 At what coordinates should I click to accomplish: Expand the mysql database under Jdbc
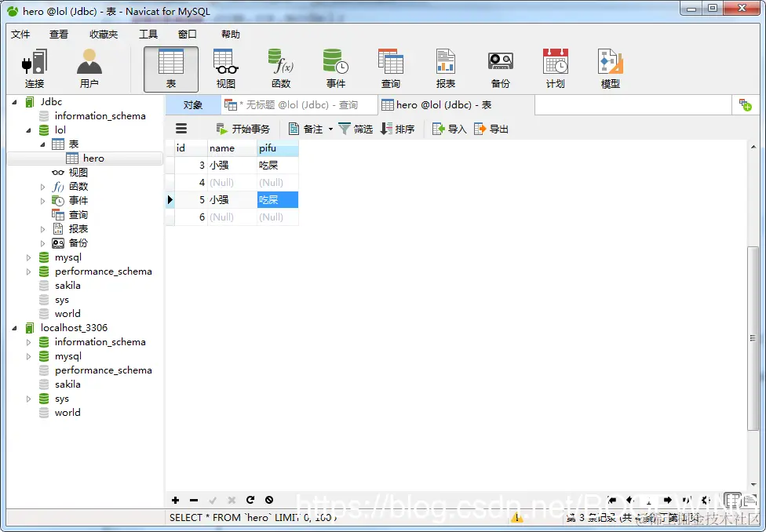(28, 257)
